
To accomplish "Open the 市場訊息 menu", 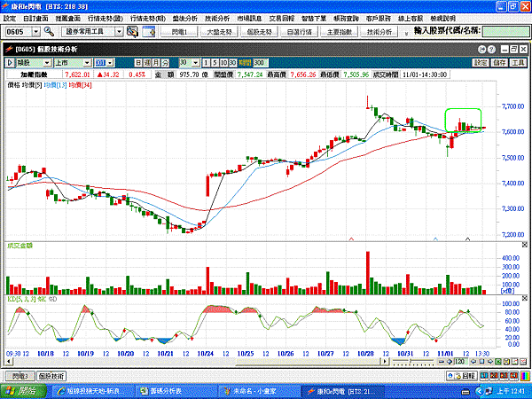I will (x=249, y=19).
